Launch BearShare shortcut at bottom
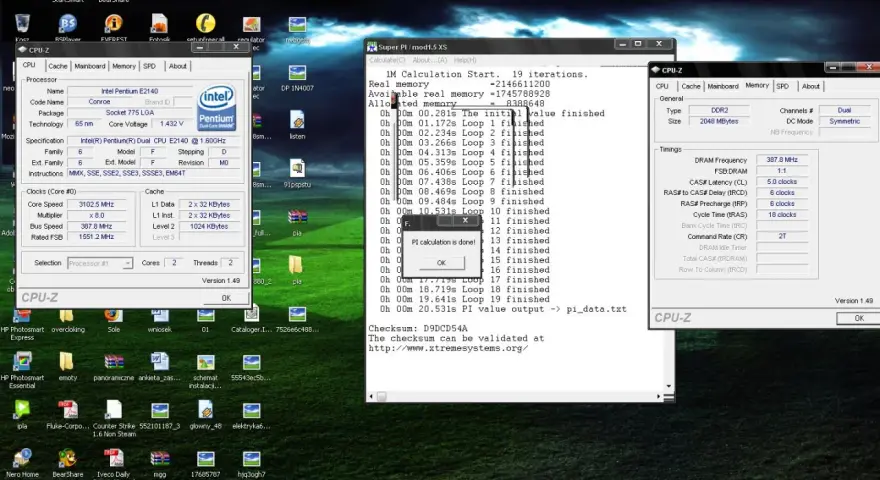The height and width of the screenshot is (480, 880). [68, 463]
